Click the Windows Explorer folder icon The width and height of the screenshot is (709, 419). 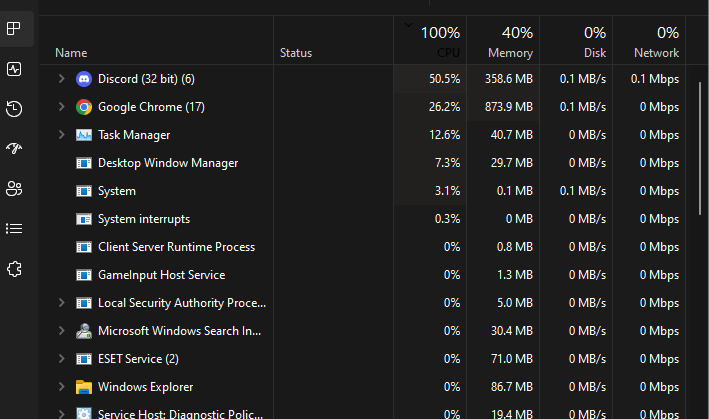(x=84, y=387)
